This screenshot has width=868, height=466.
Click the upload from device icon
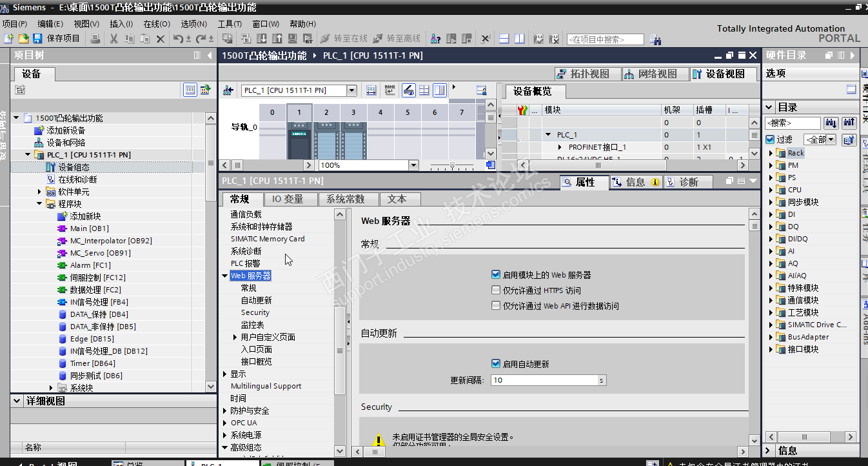coord(277,39)
